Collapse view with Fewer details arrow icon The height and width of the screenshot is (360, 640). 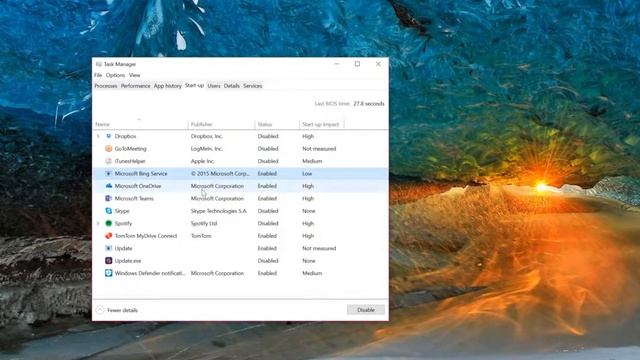coord(100,310)
